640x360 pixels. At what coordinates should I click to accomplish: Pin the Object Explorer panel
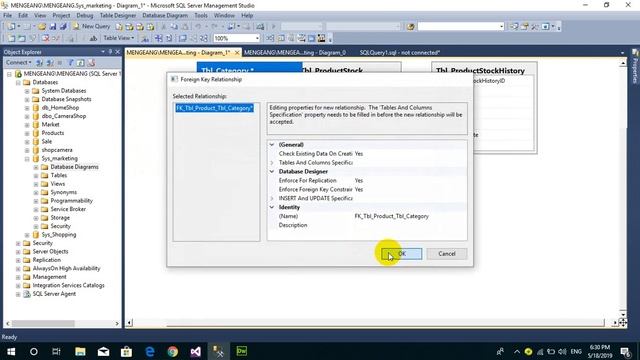[x=110, y=52]
